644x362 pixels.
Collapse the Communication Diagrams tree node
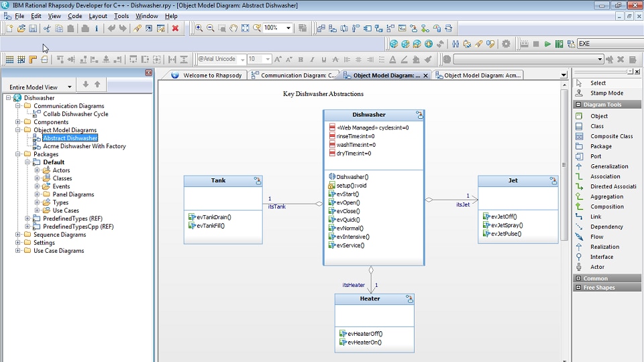coord(17,106)
